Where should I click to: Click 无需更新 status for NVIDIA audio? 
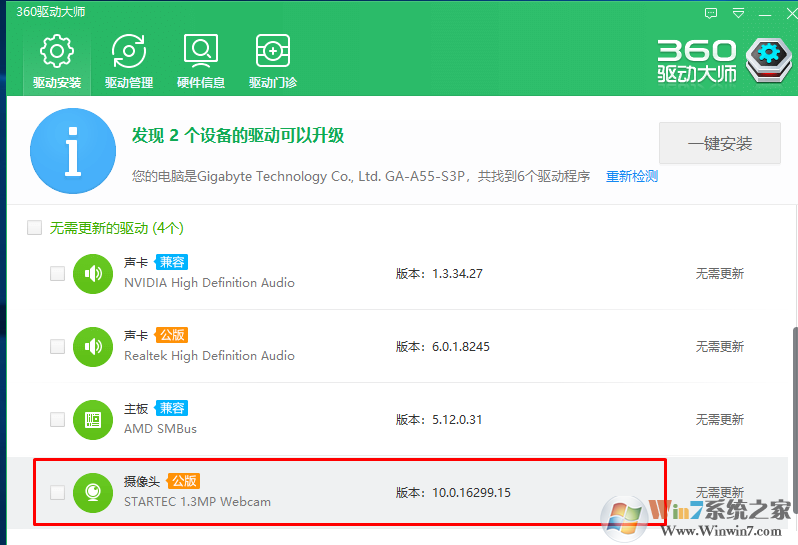720,274
